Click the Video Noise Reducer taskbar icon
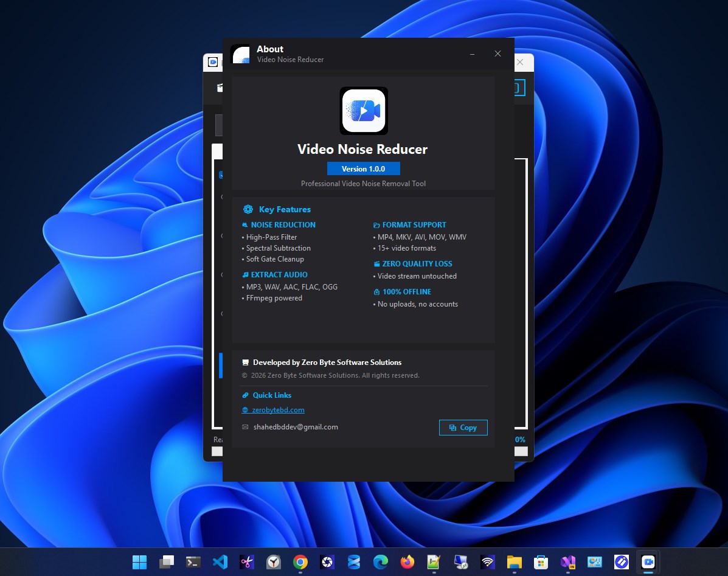The image size is (728, 576). tap(648, 562)
